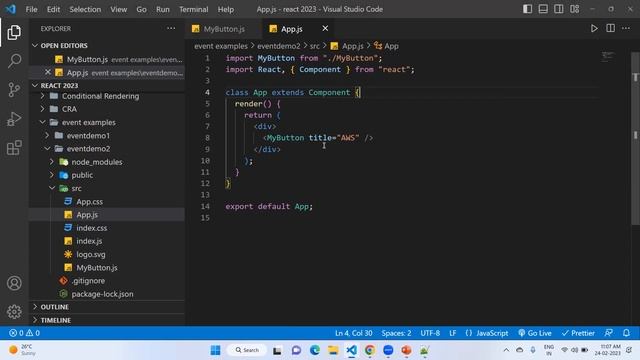Click the UTF-8 encoding status item
Screen dimensions: 640x360
point(430,333)
